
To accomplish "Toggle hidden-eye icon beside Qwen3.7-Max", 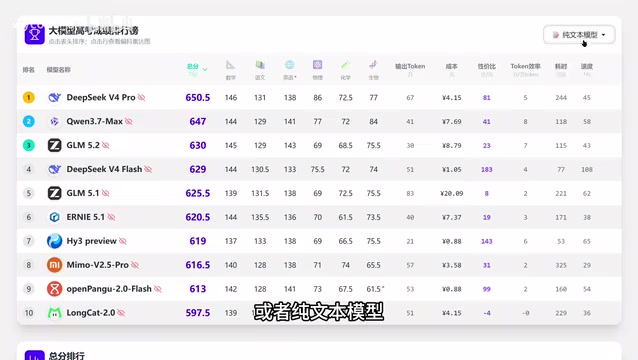I will click(129, 121).
